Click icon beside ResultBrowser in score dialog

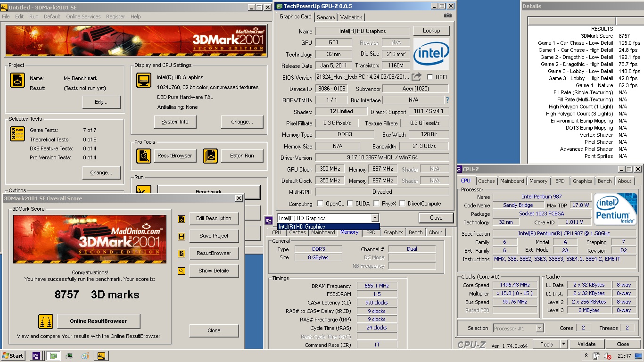click(x=182, y=254)
